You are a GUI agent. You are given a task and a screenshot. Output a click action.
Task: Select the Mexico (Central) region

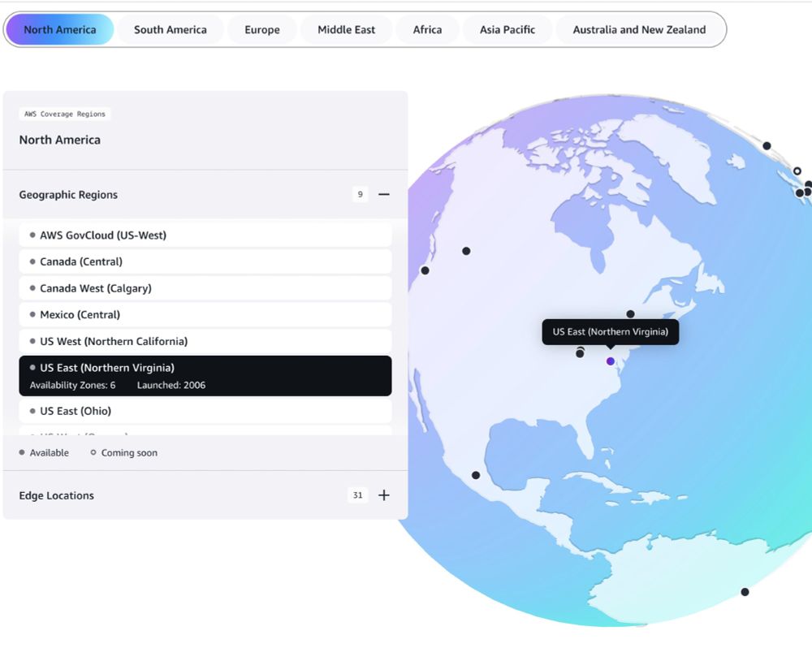[x=205, y=314]
